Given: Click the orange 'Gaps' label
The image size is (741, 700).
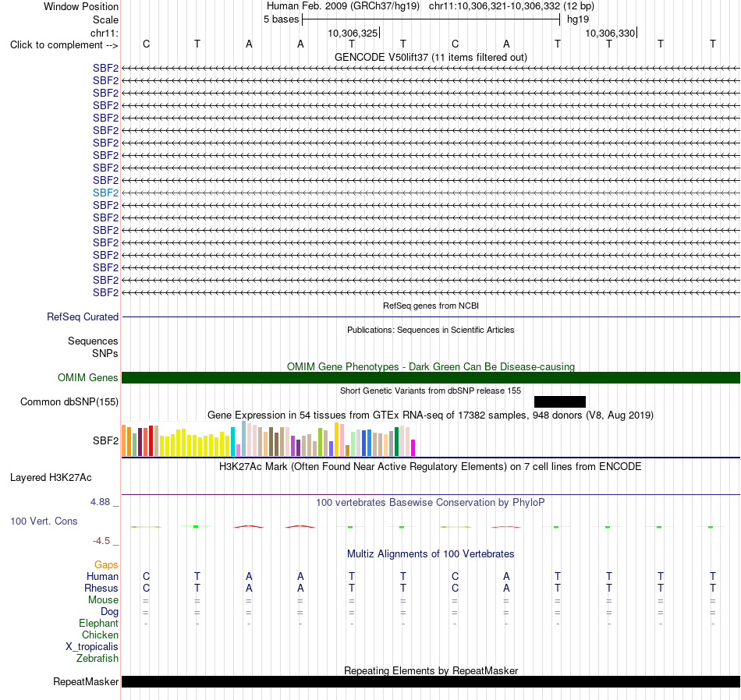Looking at the screenshot, I should (106, 565).
